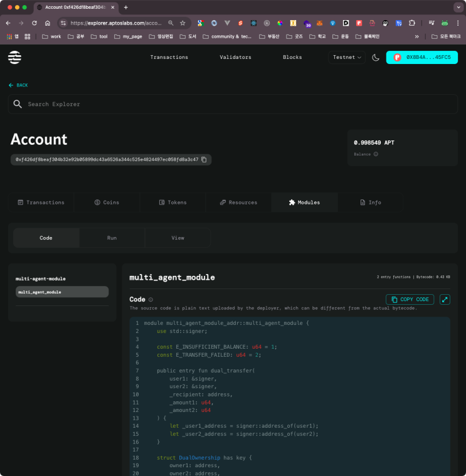Click the Search Explorer input field

[x=233, y=104]
